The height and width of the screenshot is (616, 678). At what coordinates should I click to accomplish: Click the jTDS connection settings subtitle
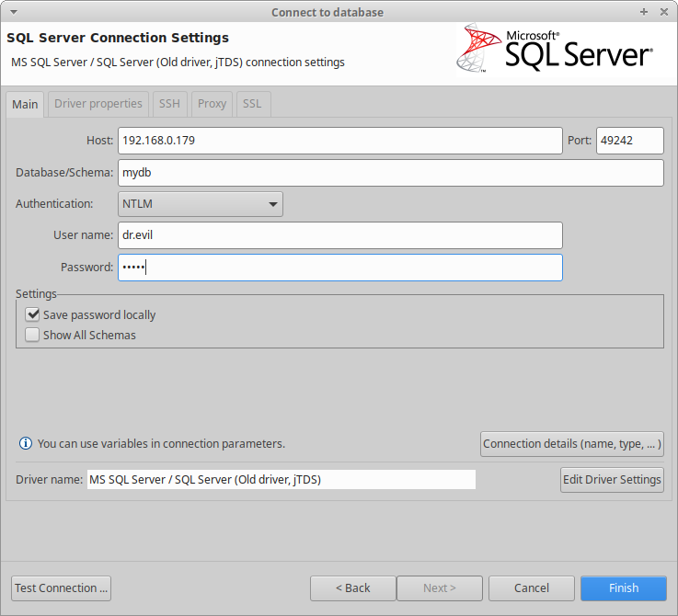(x=178, y=63)
